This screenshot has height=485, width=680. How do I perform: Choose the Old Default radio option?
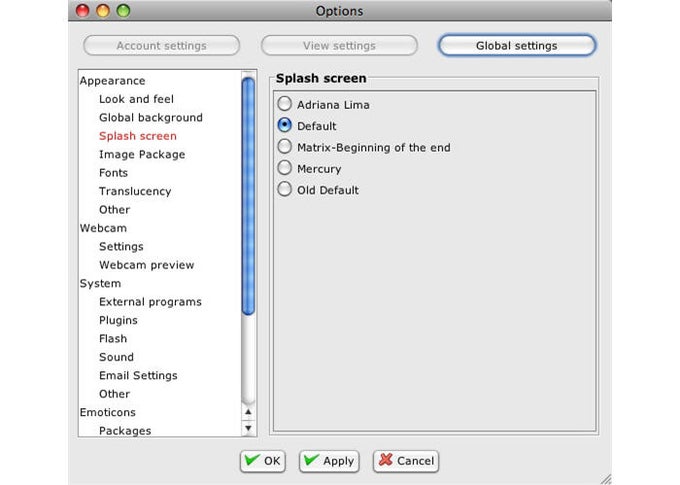284,189
